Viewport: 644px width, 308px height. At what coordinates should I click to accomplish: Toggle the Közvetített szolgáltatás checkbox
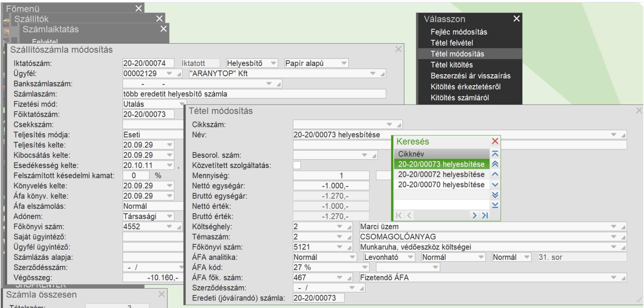click(x=297, y=165)
